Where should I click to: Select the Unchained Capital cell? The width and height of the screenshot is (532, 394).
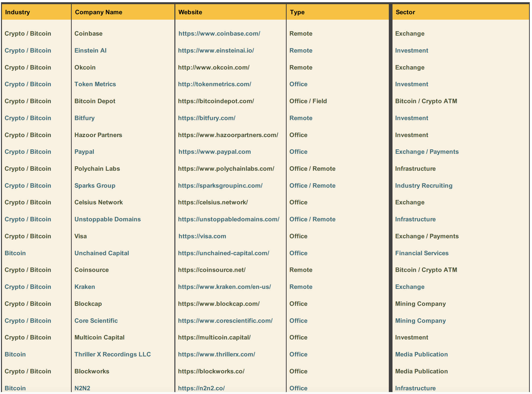[x=102, y=253]
